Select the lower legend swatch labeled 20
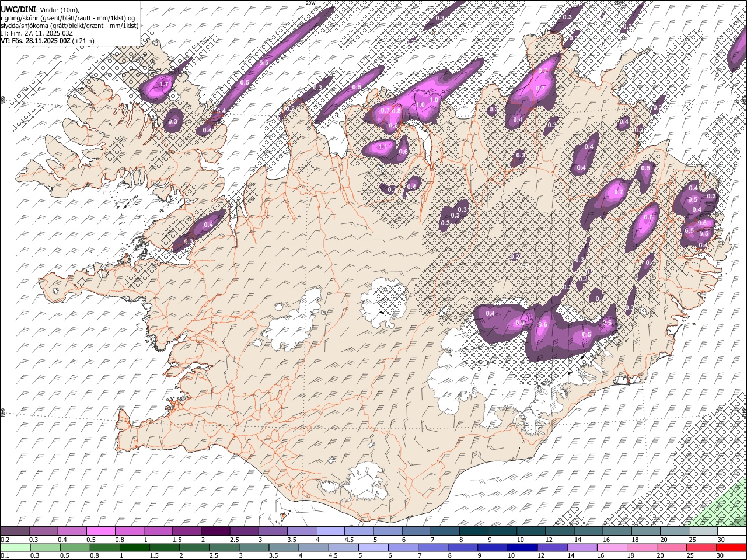The height and width of the screenshot is (560, 747). pyautogui.click(x=672, y=548)
